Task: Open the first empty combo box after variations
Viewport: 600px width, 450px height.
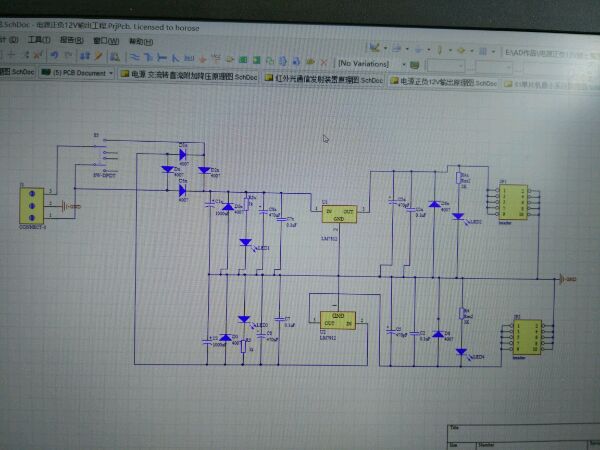Action: click(x=446, y=66)
